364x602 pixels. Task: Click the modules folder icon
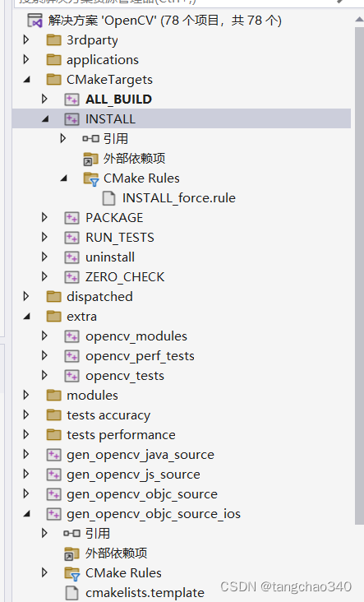tap(53, 395)
